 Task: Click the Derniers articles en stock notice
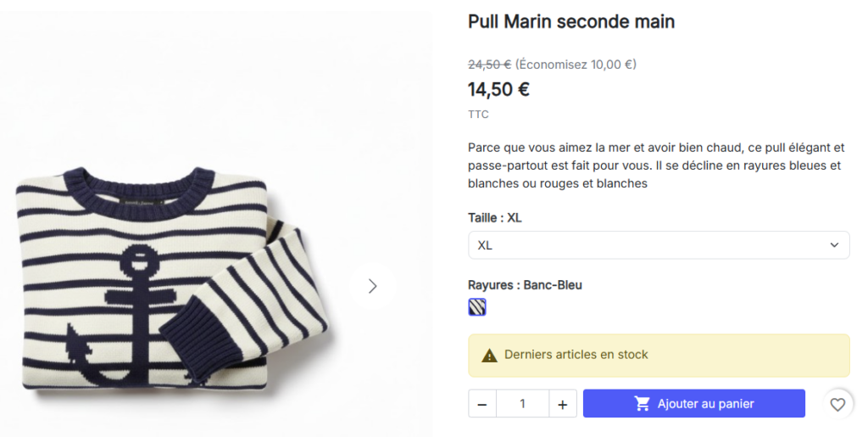pos(576,355)
